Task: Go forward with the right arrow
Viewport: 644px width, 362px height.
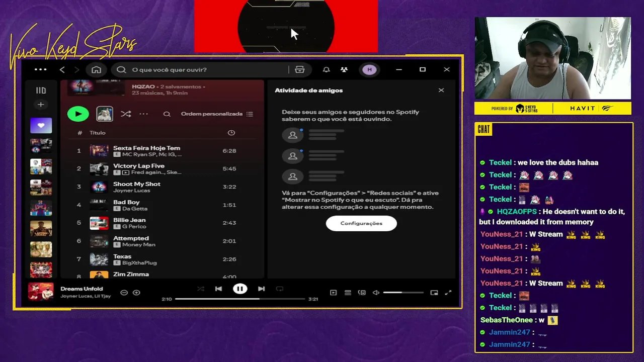Action: [77, 69]
